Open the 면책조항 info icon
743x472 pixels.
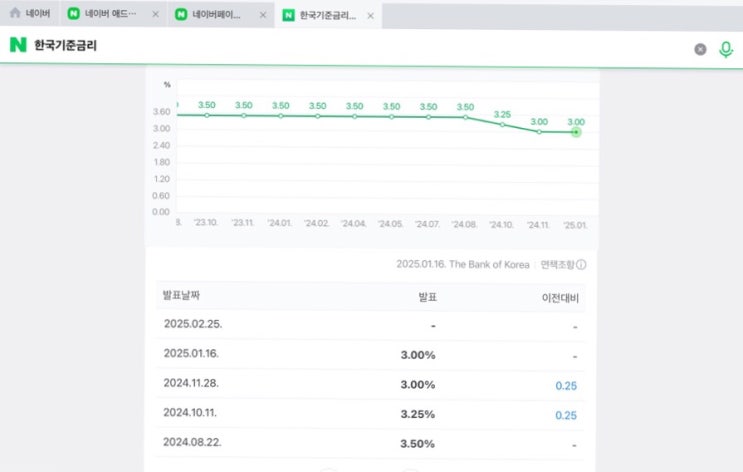(581, 264)
